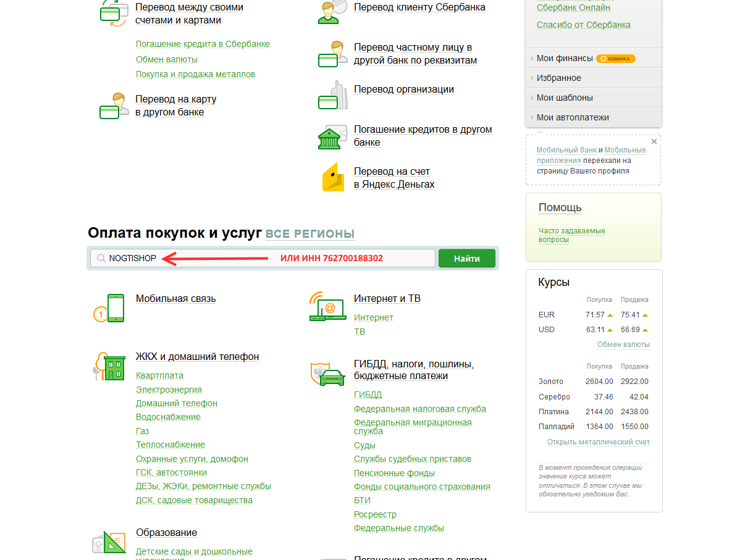Click the transfer between own accounts icon
732x560 pixels.
click(x=114, y=13)
